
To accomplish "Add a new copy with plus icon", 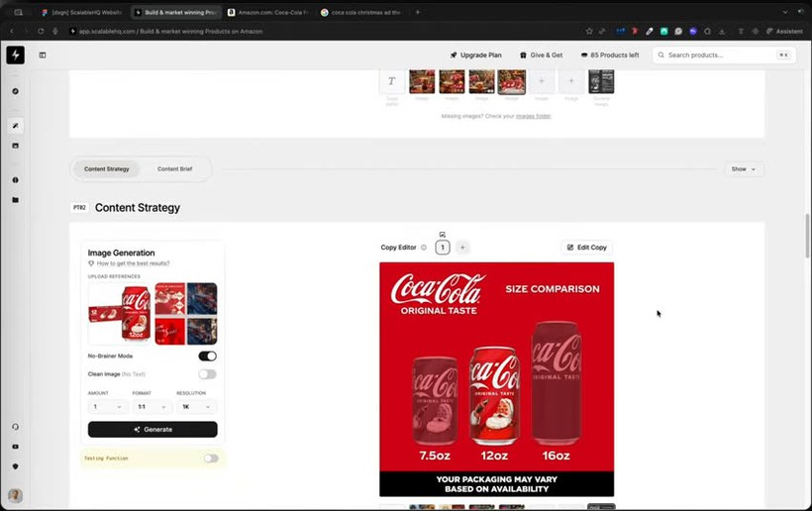I will coord(462,248).
